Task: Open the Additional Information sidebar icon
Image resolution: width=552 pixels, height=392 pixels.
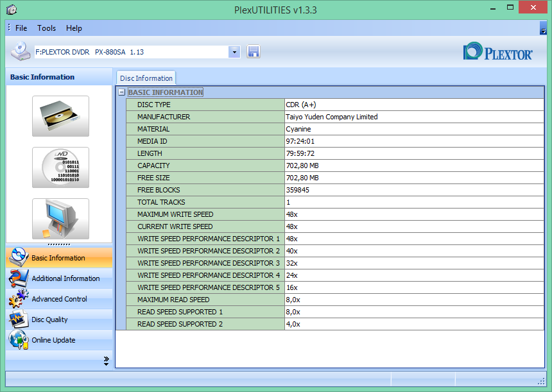Action: (x=19, y=278)
